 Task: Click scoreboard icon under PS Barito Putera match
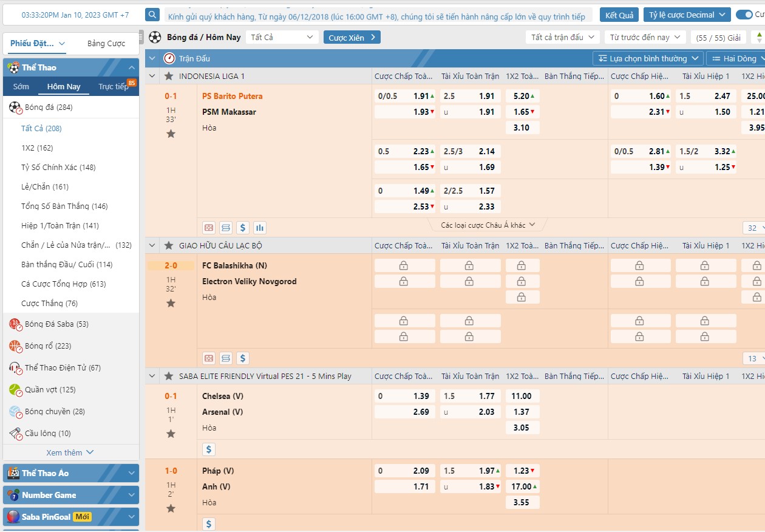[226, 228]
